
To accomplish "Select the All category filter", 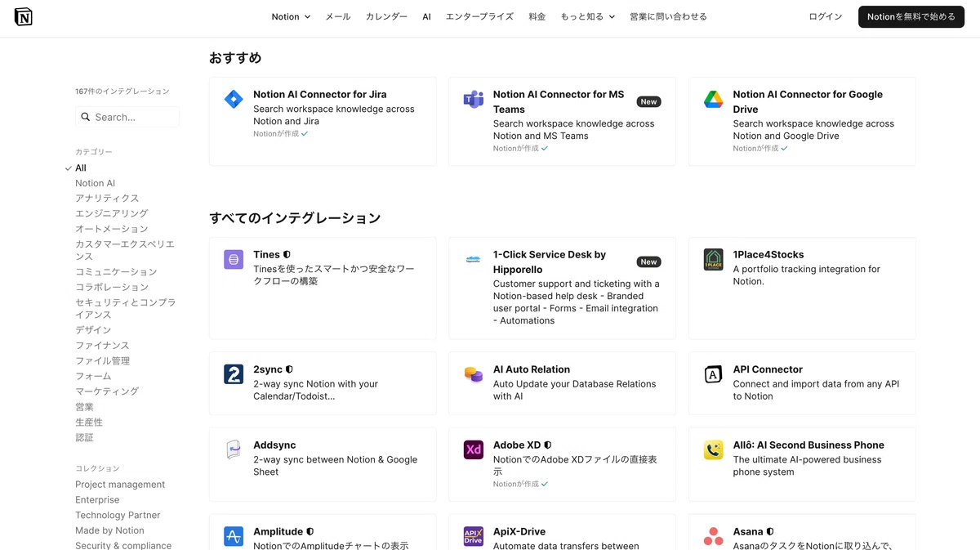I will point(81,168).
